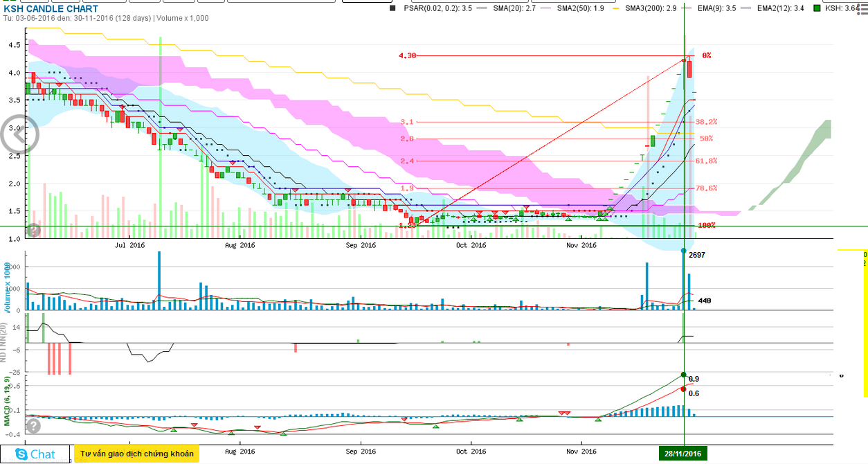Click the 28/11/2016 crosshair date label

(682, 454)
